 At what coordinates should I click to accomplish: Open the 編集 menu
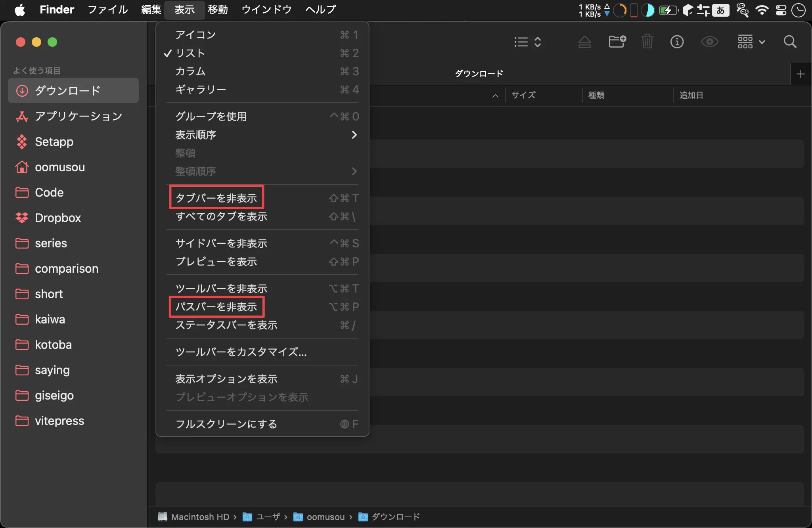[x=151, y=10]
